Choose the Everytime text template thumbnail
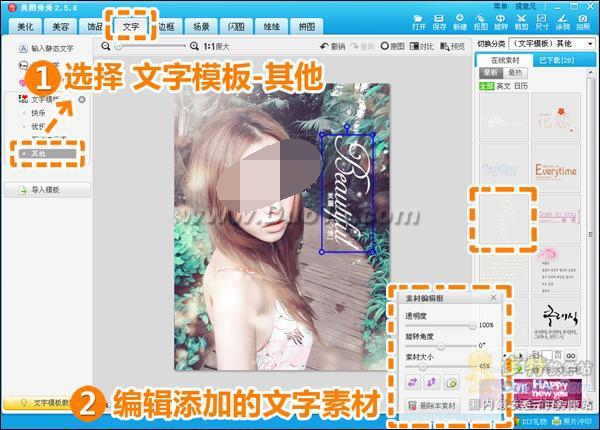Screen dimensions: 600x430 pyautogui.click(x=556, y=168)
